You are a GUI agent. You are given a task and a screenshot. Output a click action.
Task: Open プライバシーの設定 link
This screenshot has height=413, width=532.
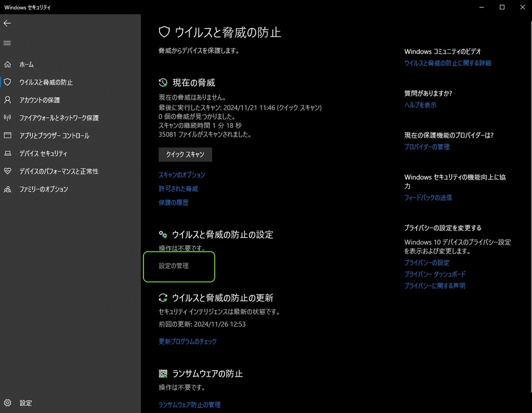[x=427, y=263]
